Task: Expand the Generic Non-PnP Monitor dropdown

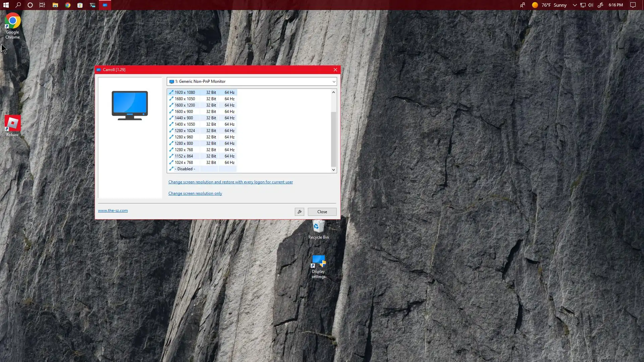Action: pos(333,81)
